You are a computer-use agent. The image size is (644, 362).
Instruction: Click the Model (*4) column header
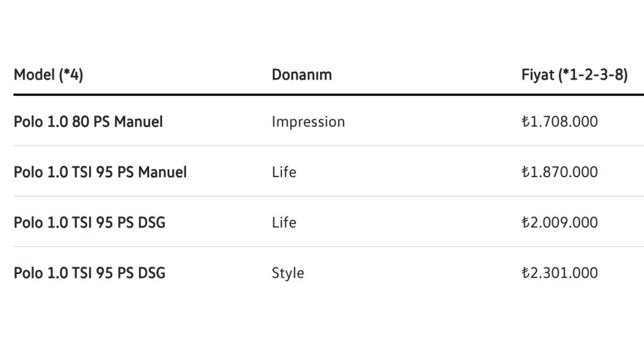48,75
